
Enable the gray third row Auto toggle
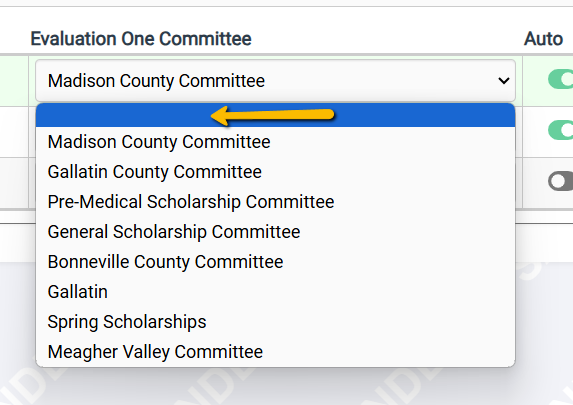(x=561, y=181)
